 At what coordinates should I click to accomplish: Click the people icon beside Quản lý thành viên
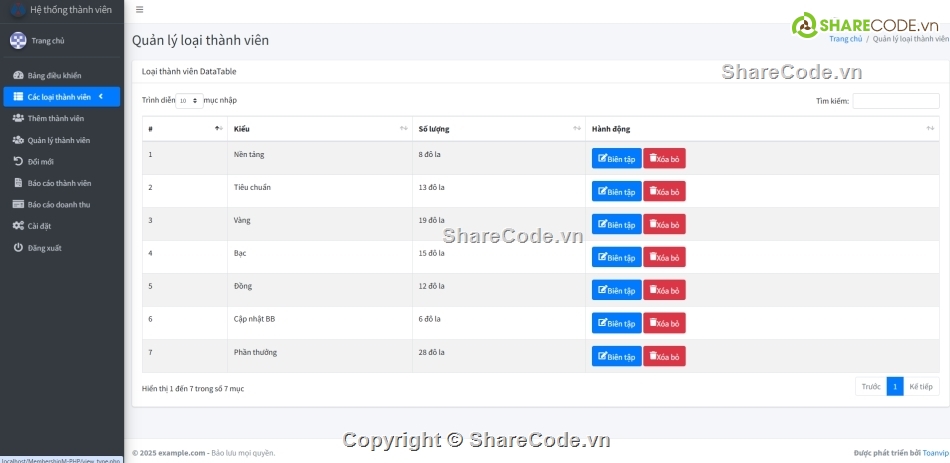(x=18, y=140)
